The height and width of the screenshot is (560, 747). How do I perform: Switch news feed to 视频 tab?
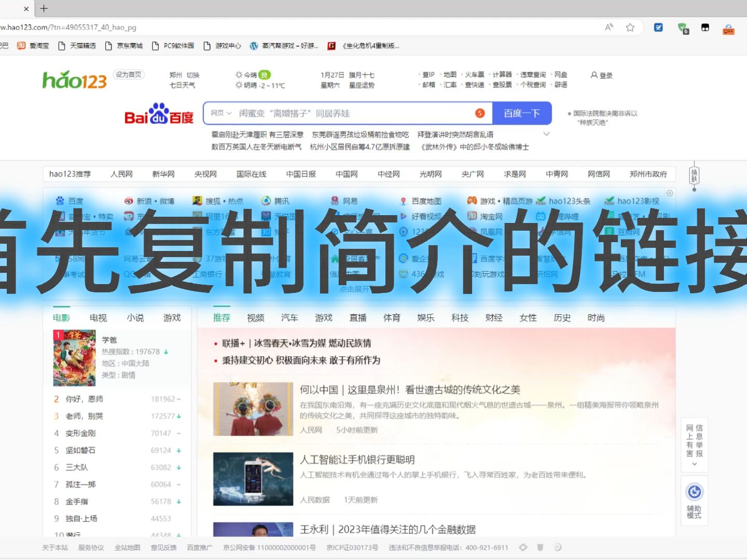click(x=256, y=318)
